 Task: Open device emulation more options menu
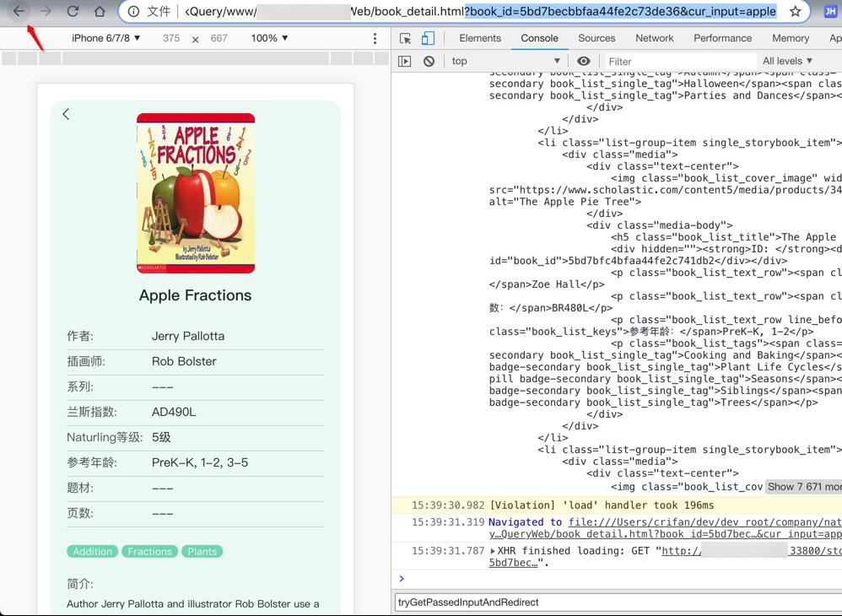click(x=375, y=39)
